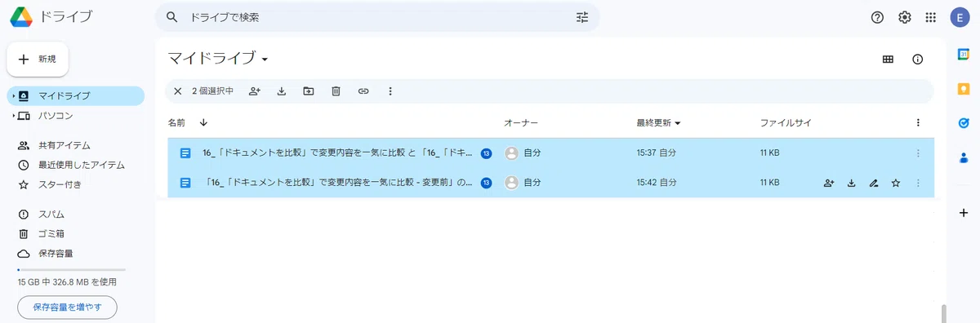Click the ファイルサイ column header
The height and width of the screenshot is (323, 980).
(785, 122)
